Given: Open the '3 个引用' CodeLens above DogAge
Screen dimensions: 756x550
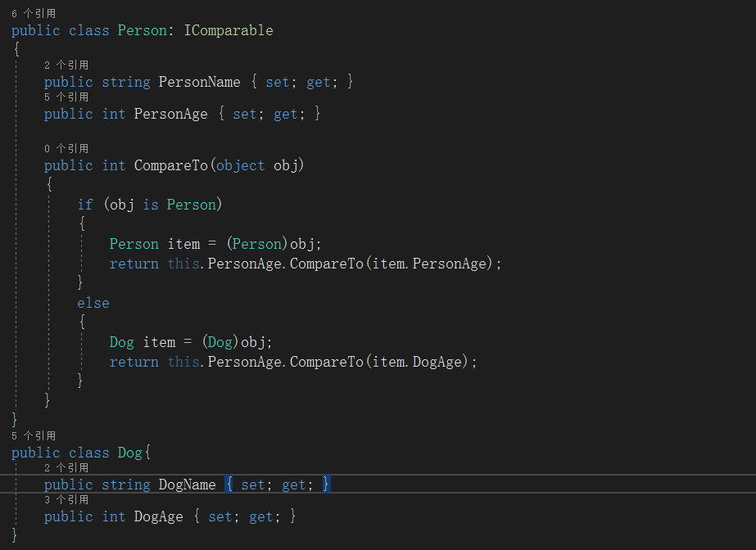Looking at the screenshot, I should pyautogui.click(x=66, y=499).
